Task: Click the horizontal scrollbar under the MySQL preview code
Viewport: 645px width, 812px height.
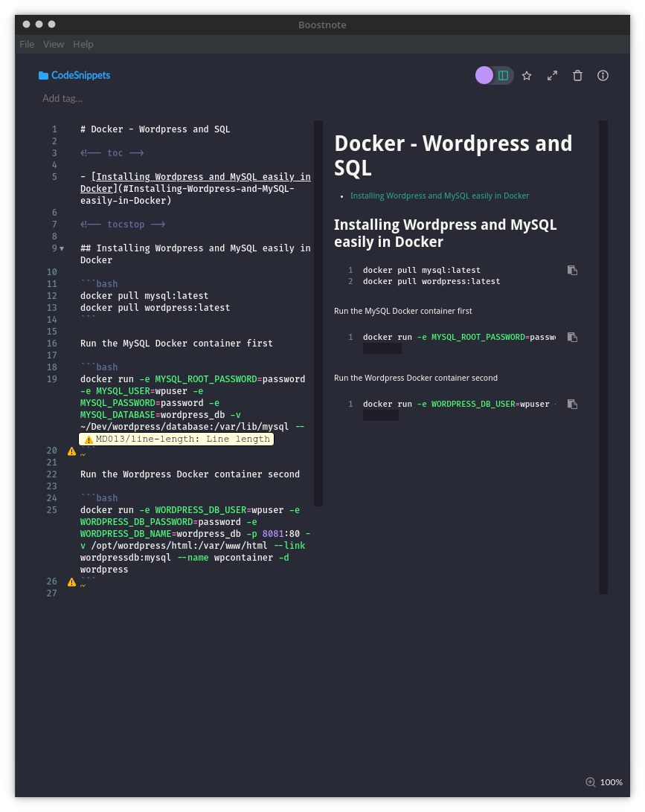Action: [x=382, y=349]
